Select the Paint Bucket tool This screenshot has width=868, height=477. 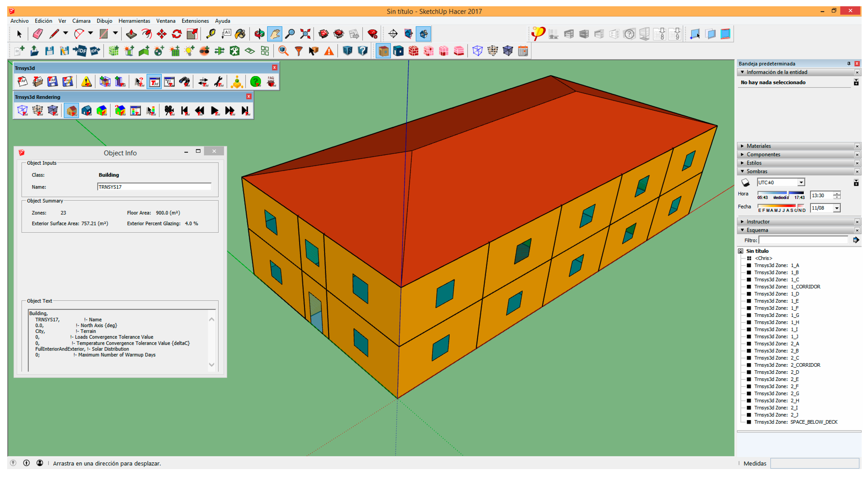click(x=240, y=34)
